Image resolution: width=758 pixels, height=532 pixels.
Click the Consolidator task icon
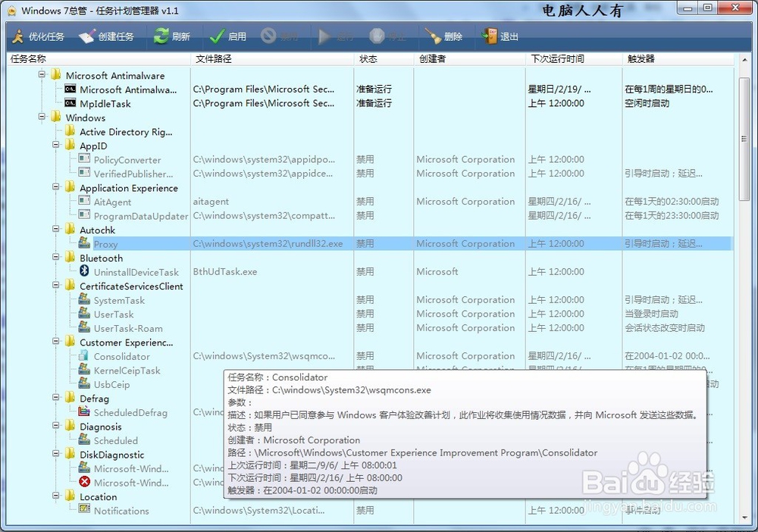tap(84, 355)
